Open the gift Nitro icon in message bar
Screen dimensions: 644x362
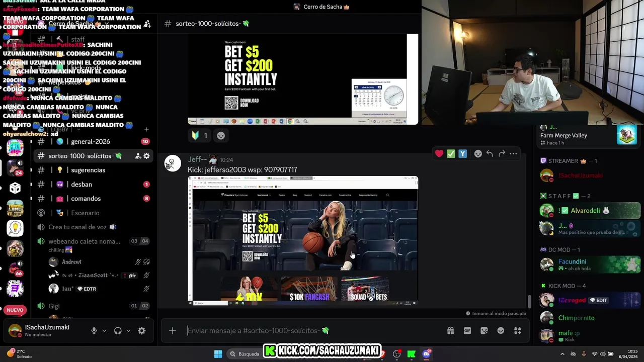[450, 330]
